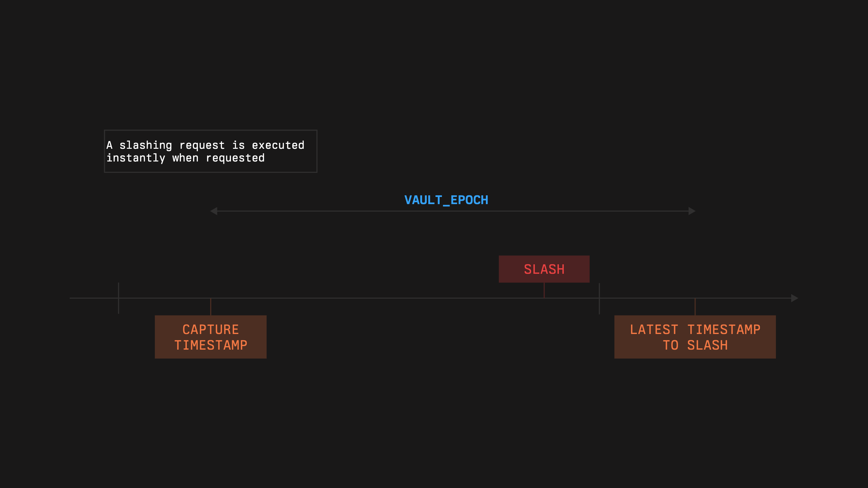This screenshot has width=868, height=488.
Task: Click the blue VAULT_EPOCH label
Action: 446,200
